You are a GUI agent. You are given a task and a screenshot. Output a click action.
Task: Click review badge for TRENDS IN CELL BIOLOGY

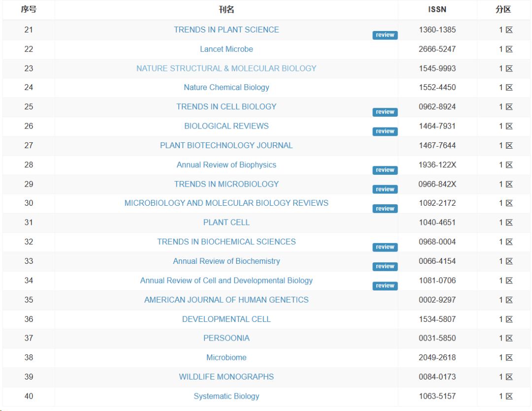385,112
